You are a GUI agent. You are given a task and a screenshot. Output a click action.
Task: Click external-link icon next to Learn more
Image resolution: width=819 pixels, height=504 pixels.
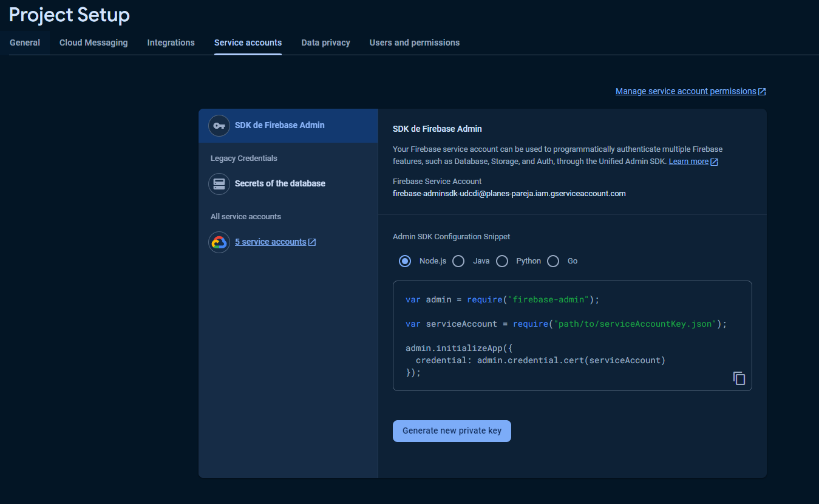[x=715, y=162]
